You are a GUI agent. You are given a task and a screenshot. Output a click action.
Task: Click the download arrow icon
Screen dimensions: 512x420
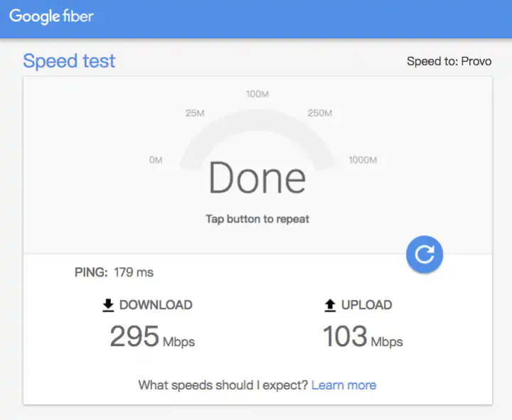coord(108,305)
